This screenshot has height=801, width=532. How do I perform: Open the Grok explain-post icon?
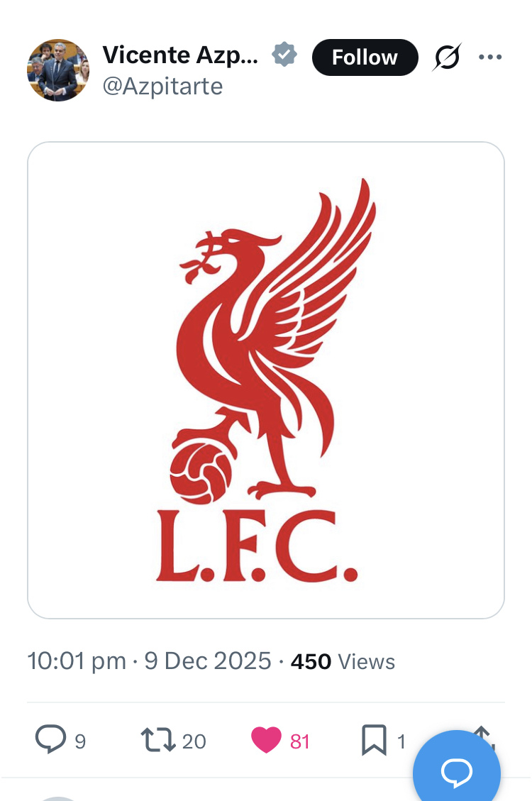447,57
